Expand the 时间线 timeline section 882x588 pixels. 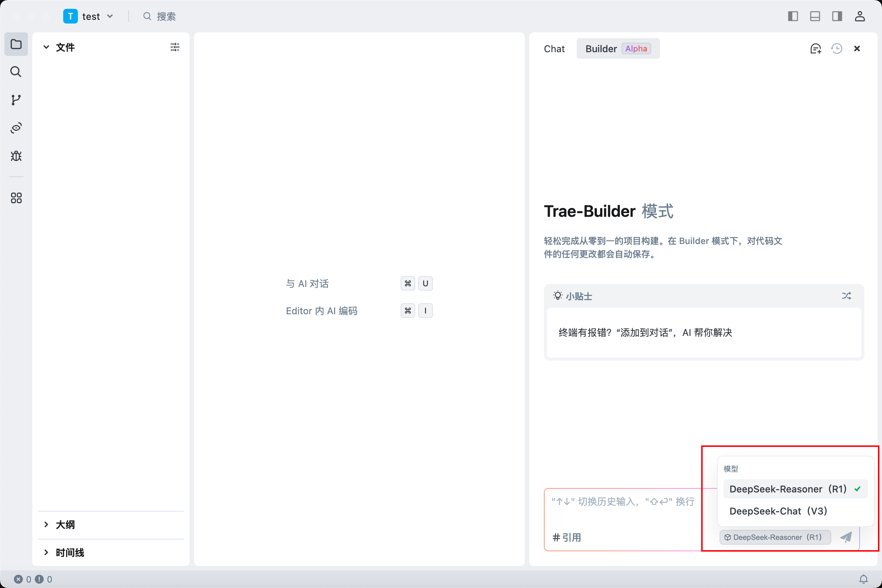69,552
